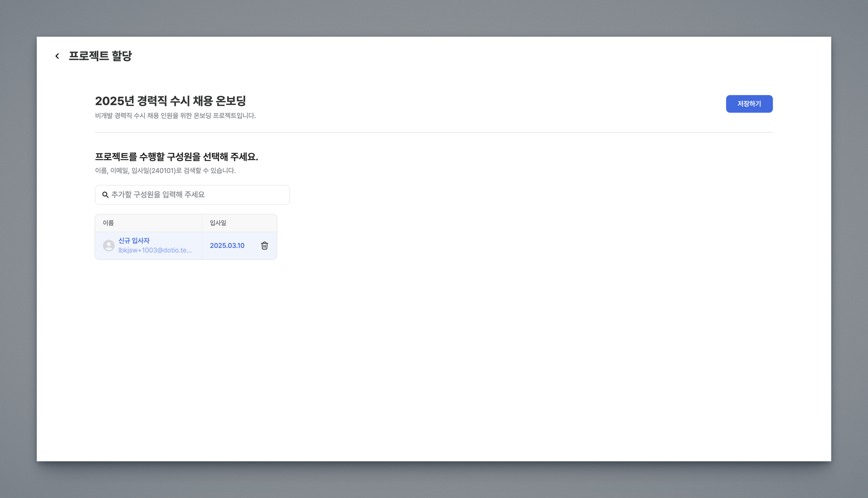Click the 입사일 column header

coord(239,223)
